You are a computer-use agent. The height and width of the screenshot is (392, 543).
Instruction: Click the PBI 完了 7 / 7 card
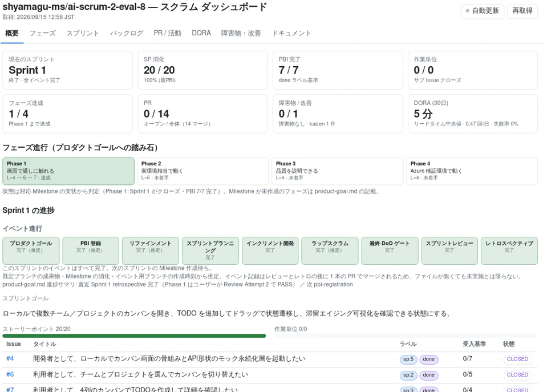click(338, 70)
